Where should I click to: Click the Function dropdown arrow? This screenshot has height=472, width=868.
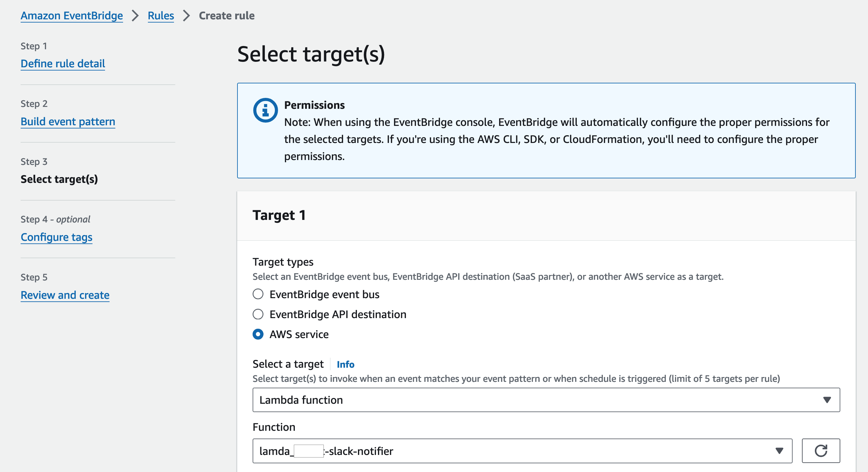pos(779,450)
